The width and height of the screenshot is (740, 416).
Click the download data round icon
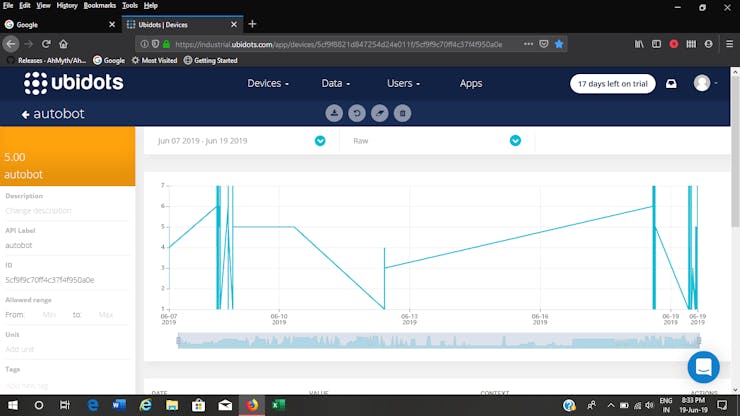tap(334, 113)
